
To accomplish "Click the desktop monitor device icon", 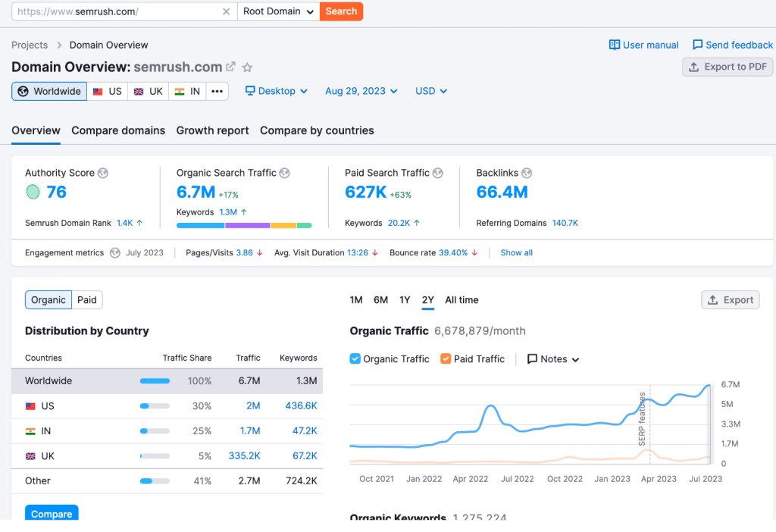I will (250, 91).
